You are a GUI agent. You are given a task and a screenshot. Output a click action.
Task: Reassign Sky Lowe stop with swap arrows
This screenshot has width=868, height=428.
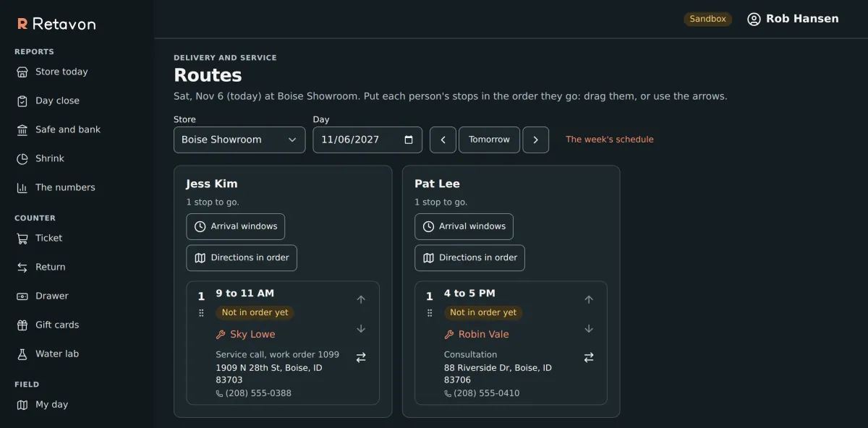361,357
